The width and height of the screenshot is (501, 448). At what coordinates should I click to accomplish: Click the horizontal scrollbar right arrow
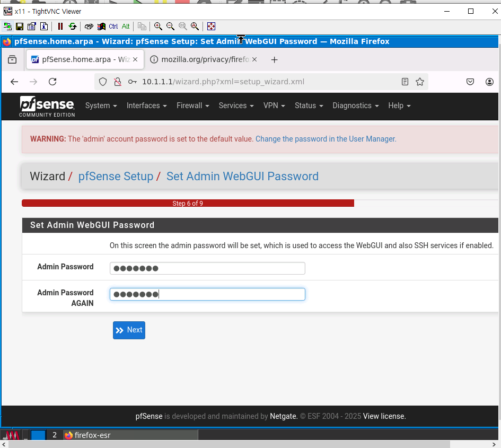(x=494, y=444)
